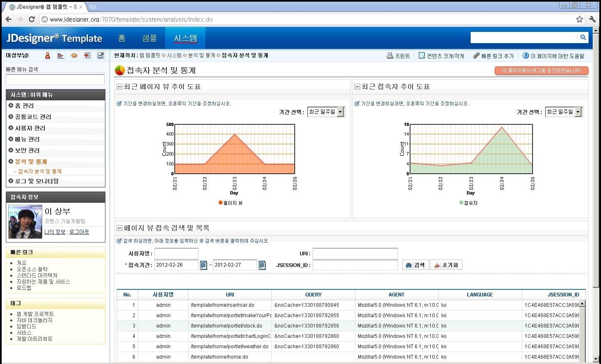Open the calendar picker for end date 2012-02-27
The image size is (601, 364).
click(262, 265)
